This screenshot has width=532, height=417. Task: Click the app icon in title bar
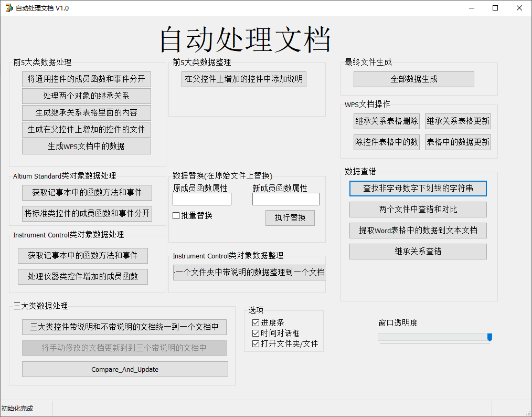pyautogui.click(x=8, y=8)
